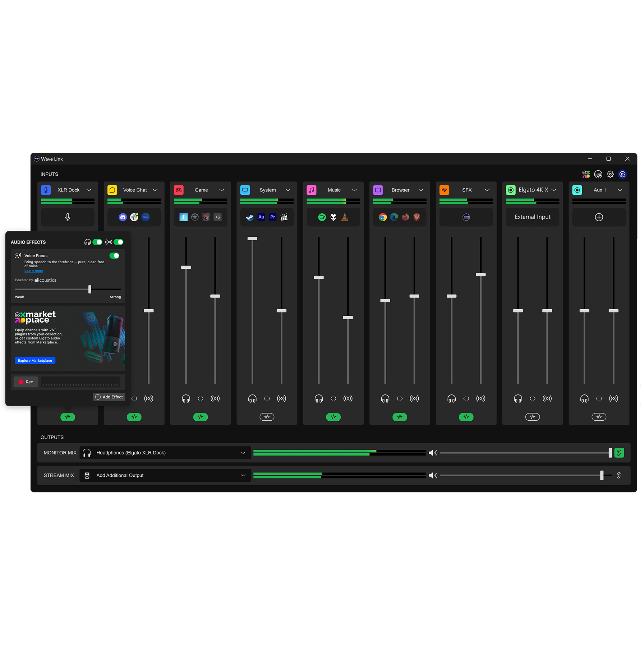The height and width of the screenshot is (661, 644).
Task: Mute the Stream Mix speaker icon
Action: coord(433,475)
